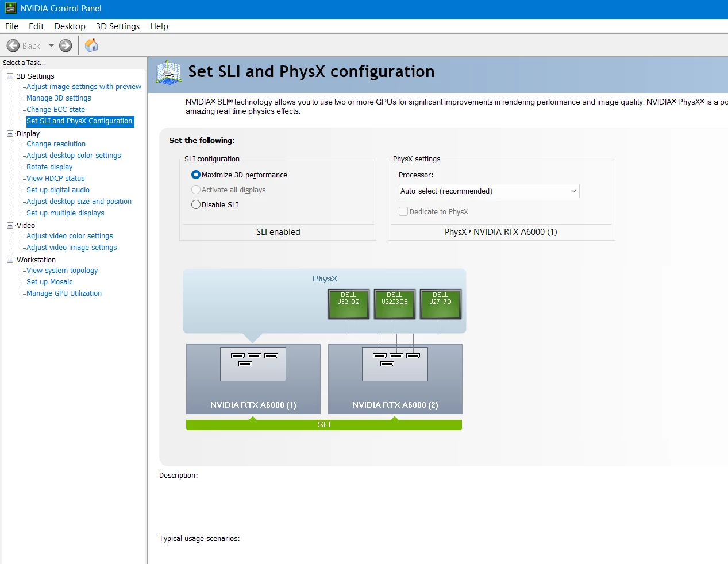Collapse the Video tree node
The width and height of the screenshot is (728, 564).
[10, 225]
